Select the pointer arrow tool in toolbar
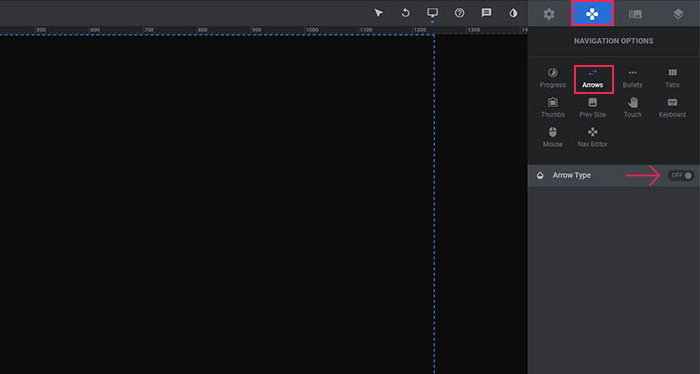 tap(379, 13)
